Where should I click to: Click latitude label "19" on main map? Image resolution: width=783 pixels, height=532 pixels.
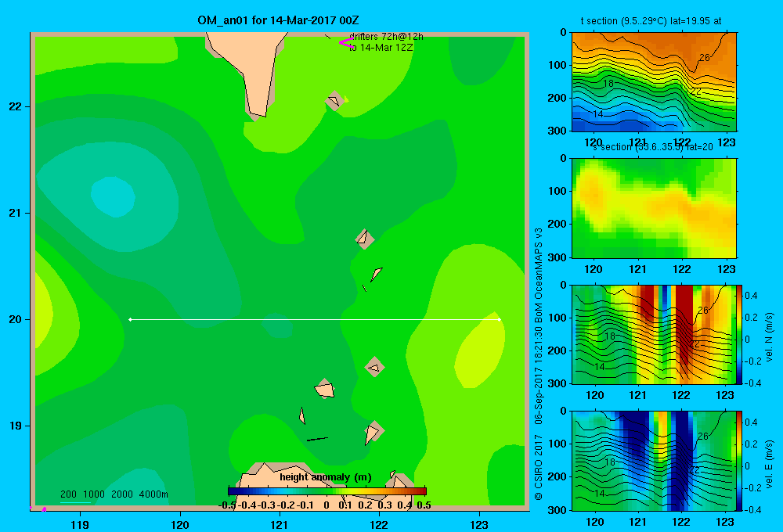15,426
